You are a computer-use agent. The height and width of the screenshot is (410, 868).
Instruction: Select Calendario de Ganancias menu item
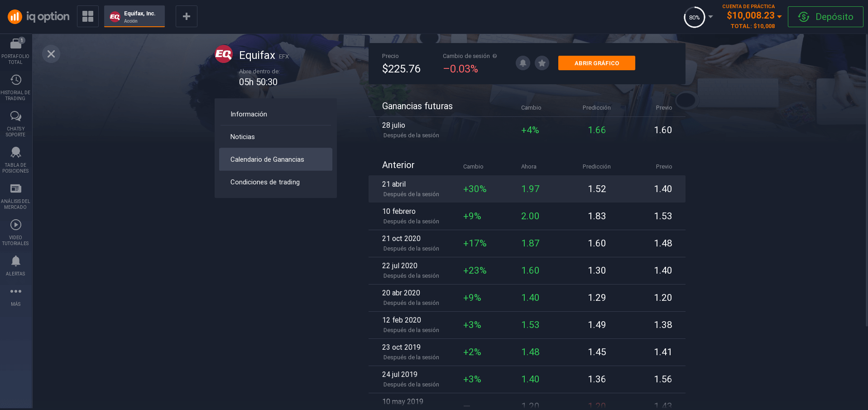(x=276, y=159)
